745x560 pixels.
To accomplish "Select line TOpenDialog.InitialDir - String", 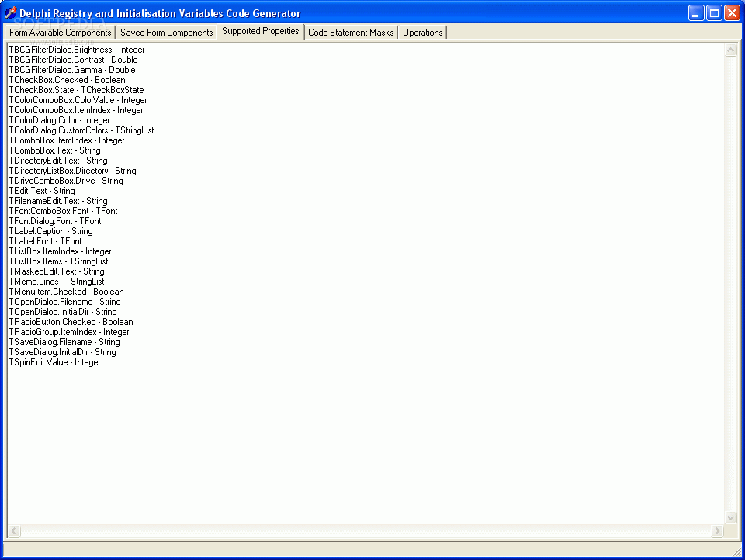I will click(63, 312).
